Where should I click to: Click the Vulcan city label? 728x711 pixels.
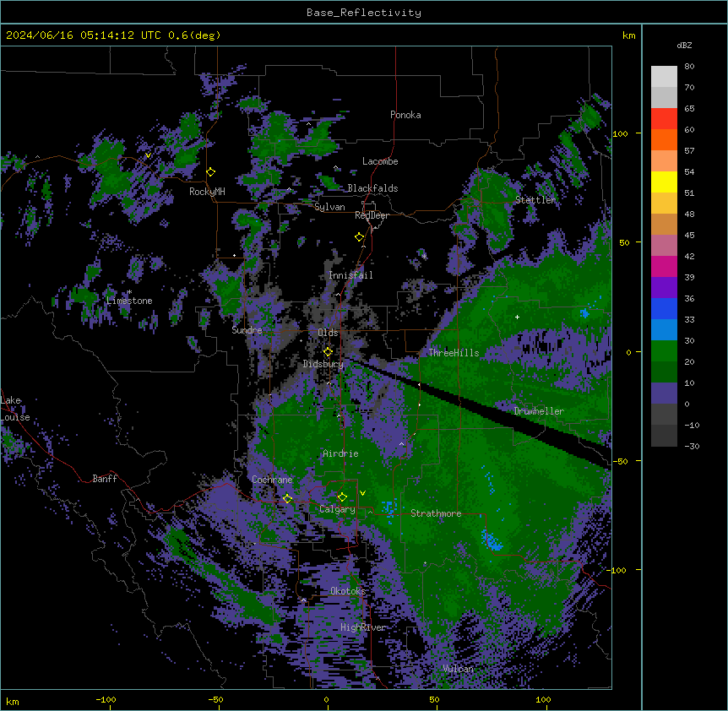tap(459, 669)
